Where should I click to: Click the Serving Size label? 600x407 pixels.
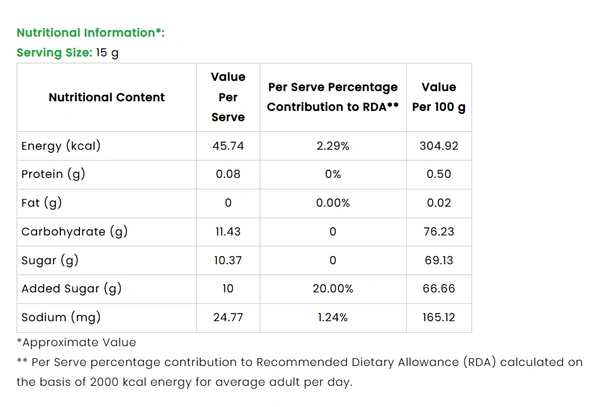point(55,52)
